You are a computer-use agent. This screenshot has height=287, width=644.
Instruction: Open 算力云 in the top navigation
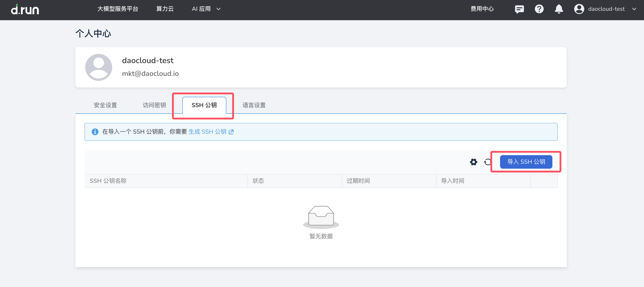click(x=165, y=9)
